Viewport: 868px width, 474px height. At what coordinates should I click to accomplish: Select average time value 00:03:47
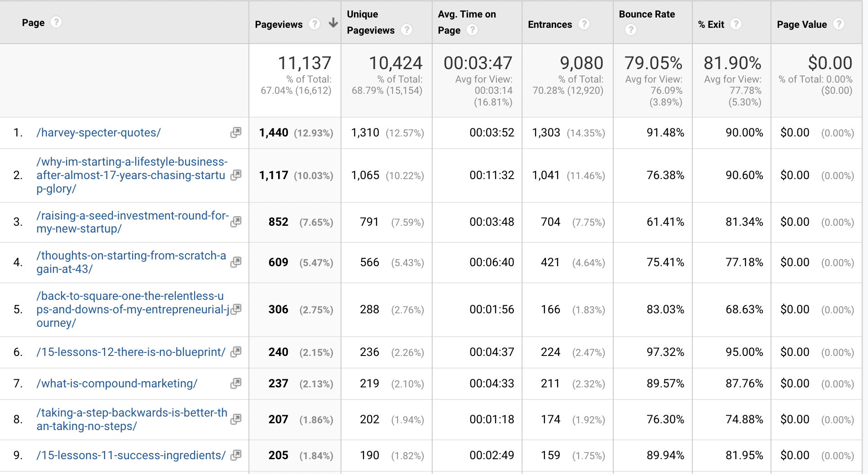point(478,63)
